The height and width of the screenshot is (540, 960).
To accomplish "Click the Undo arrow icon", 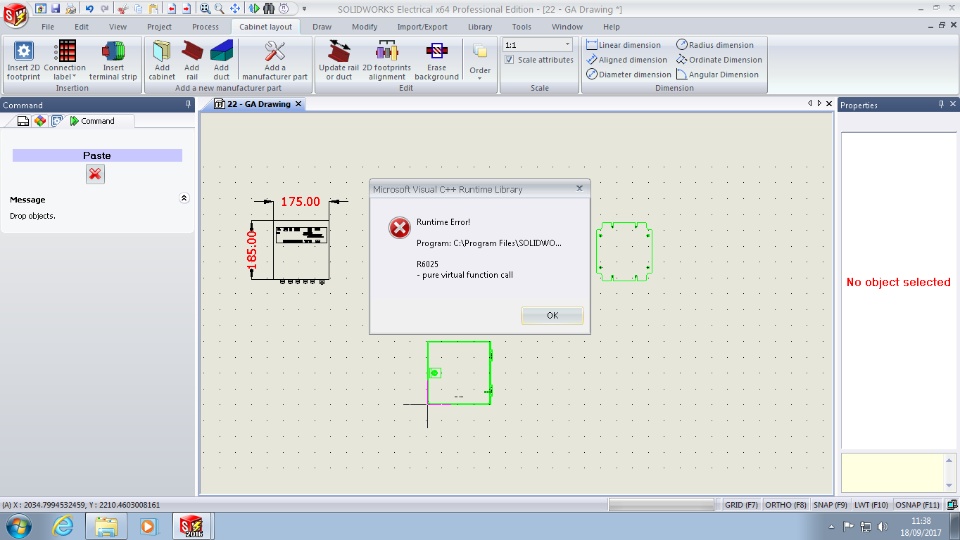I will pyautogui.click(x=89, y=9).
